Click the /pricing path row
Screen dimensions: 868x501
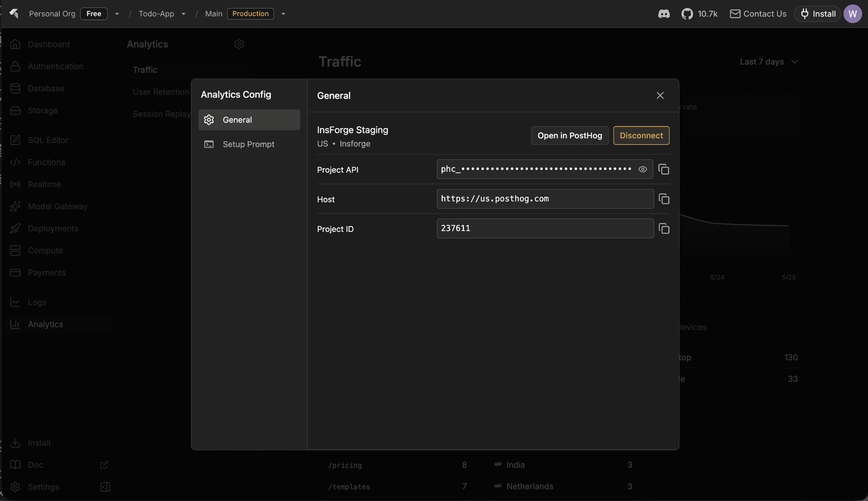coord(397,465)
